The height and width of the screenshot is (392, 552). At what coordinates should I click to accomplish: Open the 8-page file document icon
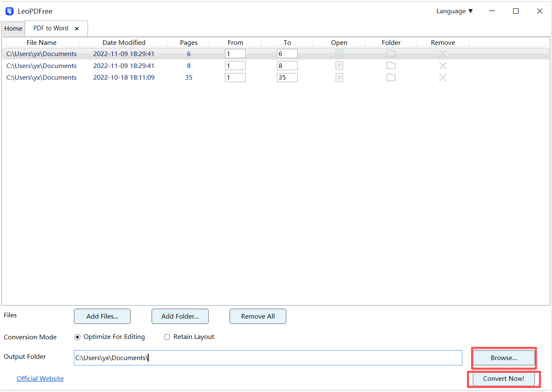[339, 66]
